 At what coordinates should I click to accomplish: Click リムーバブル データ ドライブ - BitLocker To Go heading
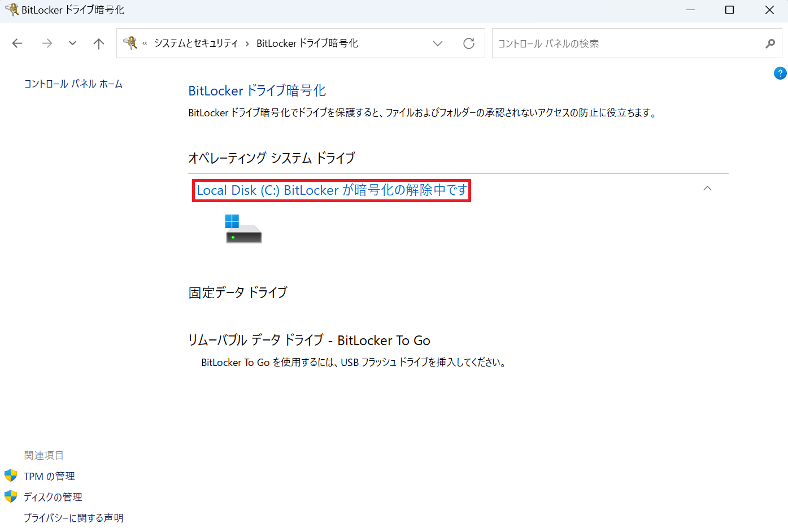(309, 341)
